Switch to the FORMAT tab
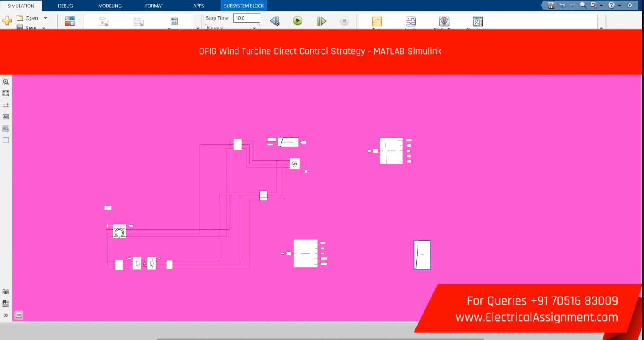Screen dimensions: 644x340 [x=154, y=6]
